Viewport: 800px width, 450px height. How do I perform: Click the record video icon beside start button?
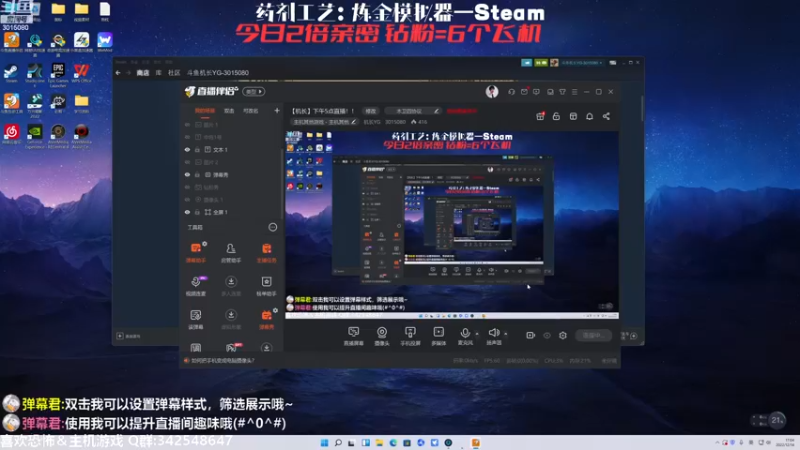[531, 335]
